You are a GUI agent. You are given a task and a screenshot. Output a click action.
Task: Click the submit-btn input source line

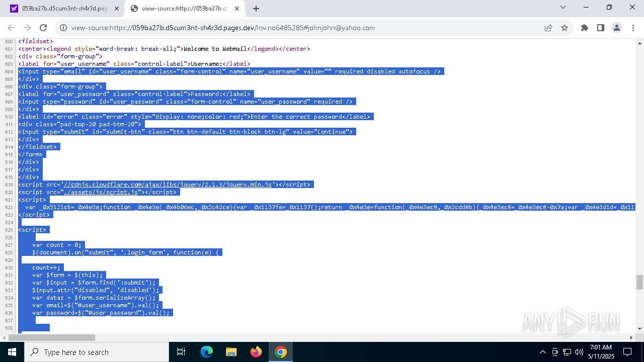(186, 132)
